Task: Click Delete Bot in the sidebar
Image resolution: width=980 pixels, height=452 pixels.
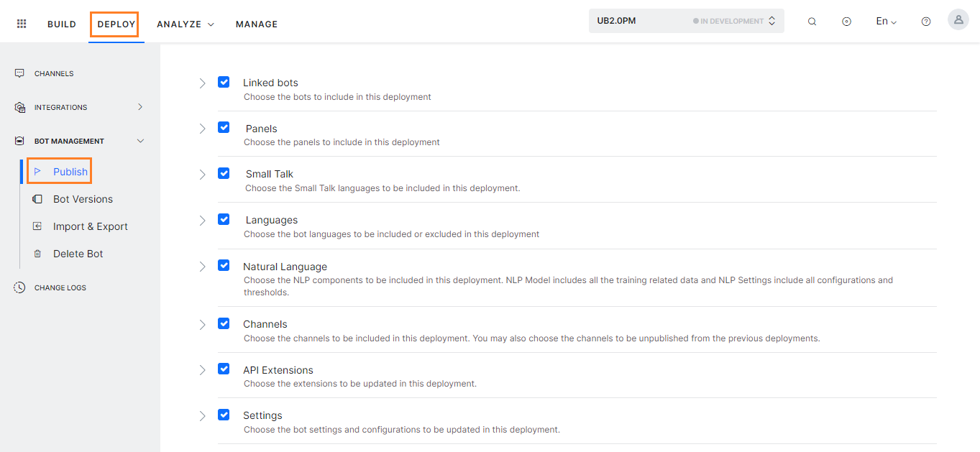Action: (x=79, y=253)
